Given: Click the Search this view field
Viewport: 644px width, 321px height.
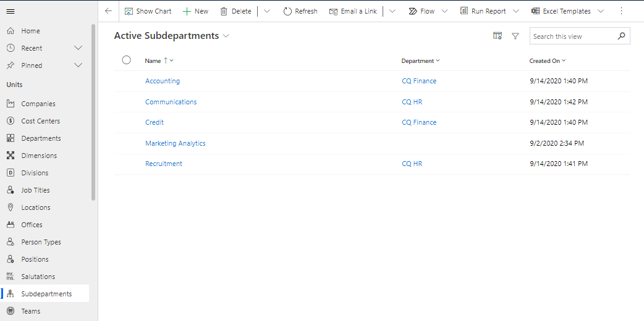Looking at the screenshot, I should [x=572, y=36].
